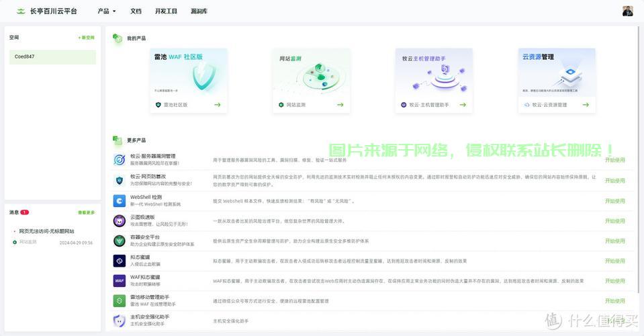
Task: Select the 牧云·服务器漏洞管理 product title
Action: coord(153,157)
